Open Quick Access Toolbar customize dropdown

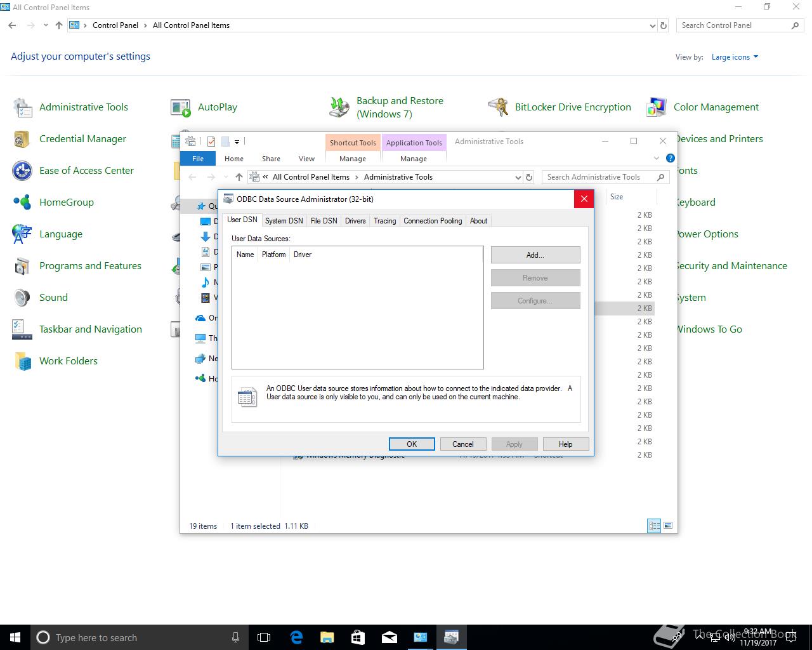click(x=237, y=142)
